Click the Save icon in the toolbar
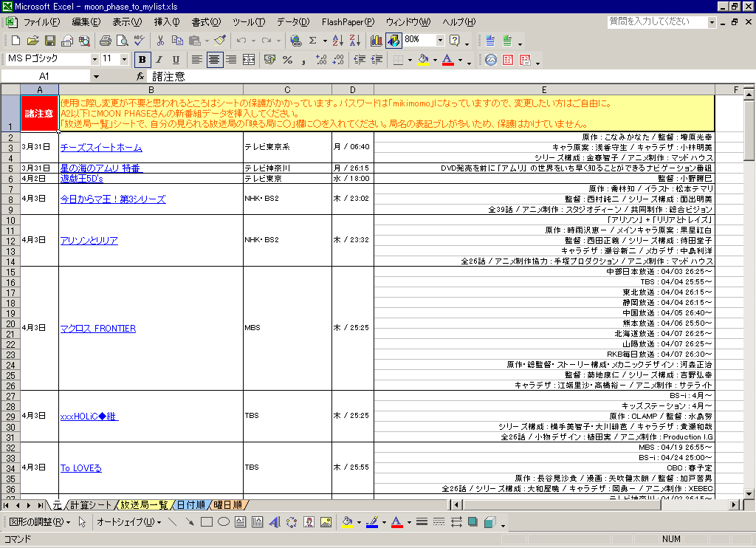 tap(50, 41)
